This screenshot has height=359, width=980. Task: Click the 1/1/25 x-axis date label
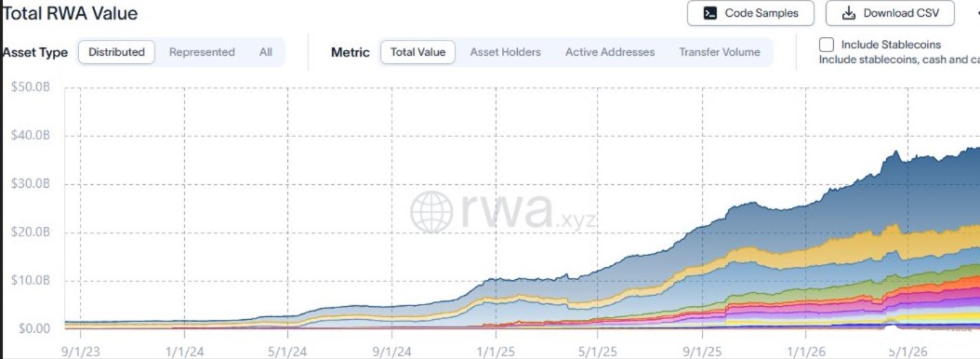pyautogui.click(x=495, y=352)
